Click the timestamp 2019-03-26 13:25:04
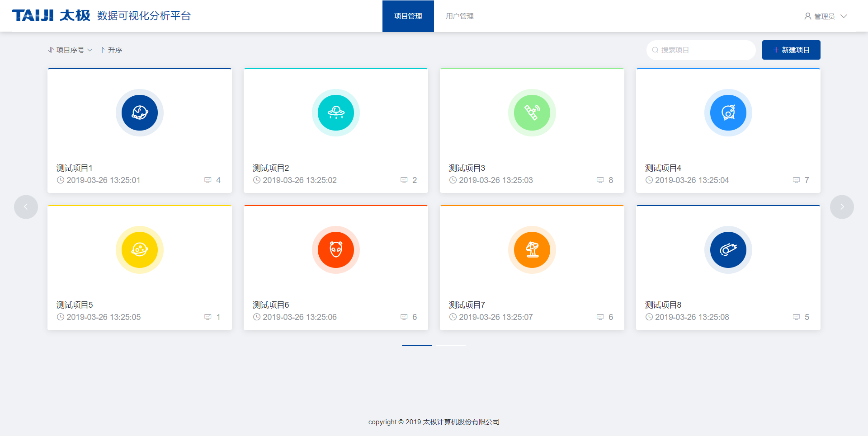The height and width of the screenshot is (436, 868). pos(692,180)
